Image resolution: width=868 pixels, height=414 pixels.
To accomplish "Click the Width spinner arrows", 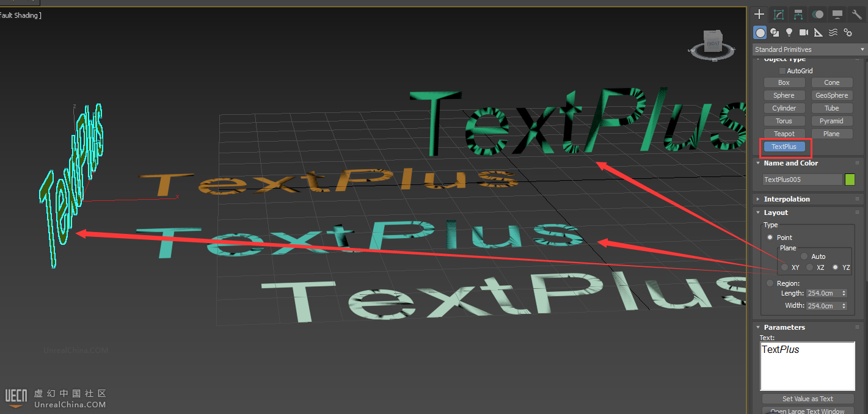I will point(844,306).
